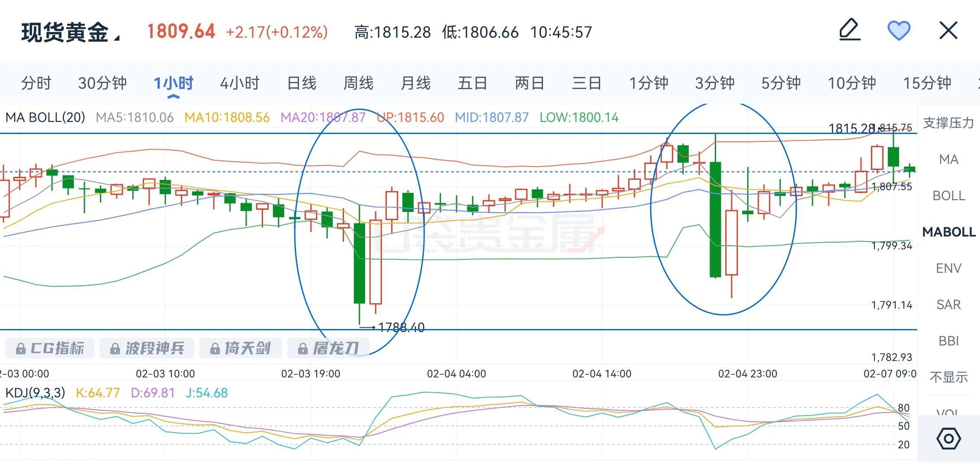Expand 现货黄金 symbol dropdown arrow

116,38
